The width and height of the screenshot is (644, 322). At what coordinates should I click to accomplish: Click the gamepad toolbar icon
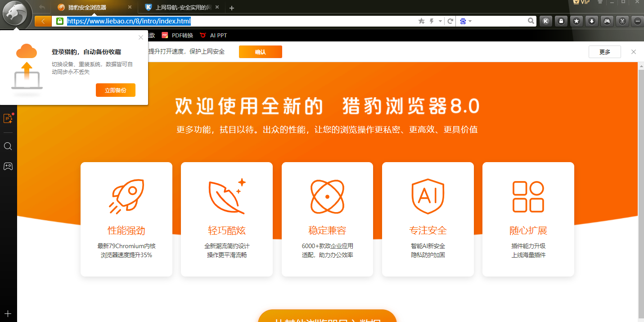[x=607, y=21]
